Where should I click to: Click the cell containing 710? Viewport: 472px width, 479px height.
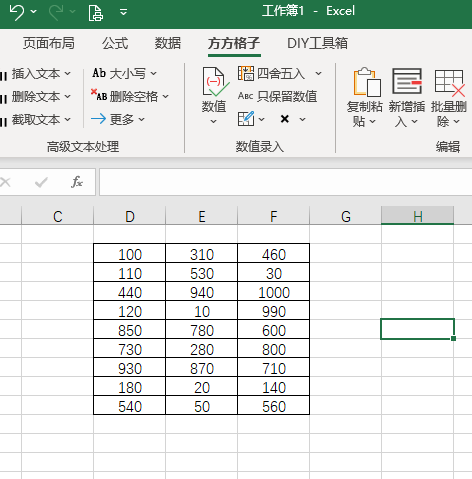tap(274, 368)
